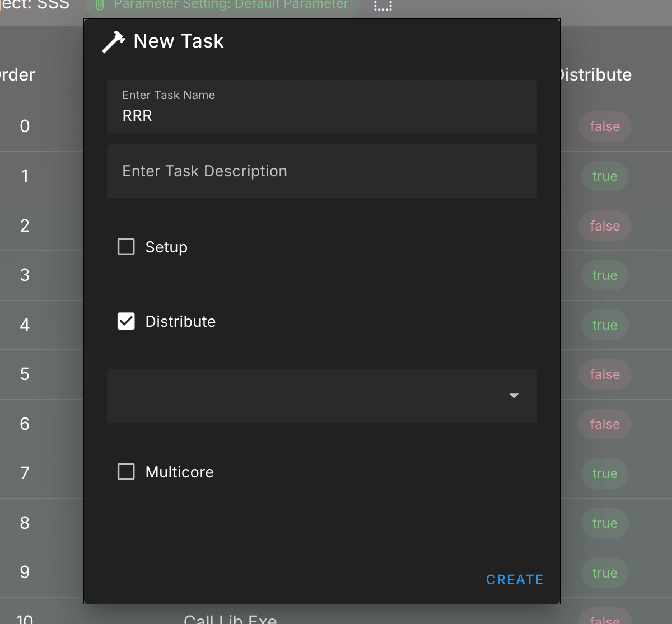The image size is (672, 624).
Task: Click the Distribute column header in background table
Action: [596, 74]
